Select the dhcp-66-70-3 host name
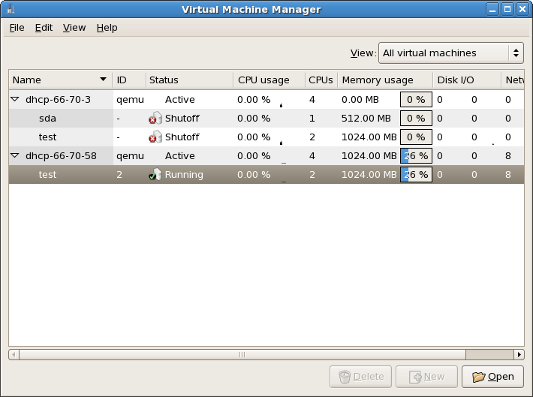 click(58, 100)
